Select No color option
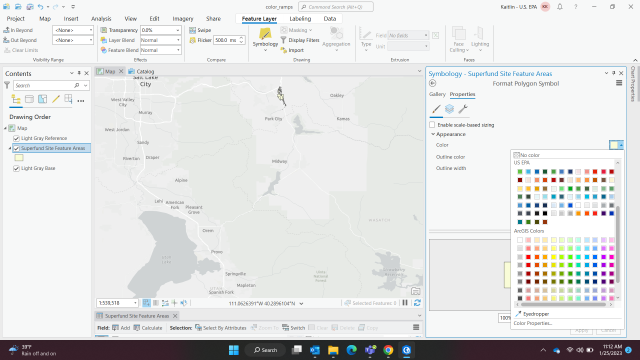Screen dimensions: 640x360 (x=527, y=155)
